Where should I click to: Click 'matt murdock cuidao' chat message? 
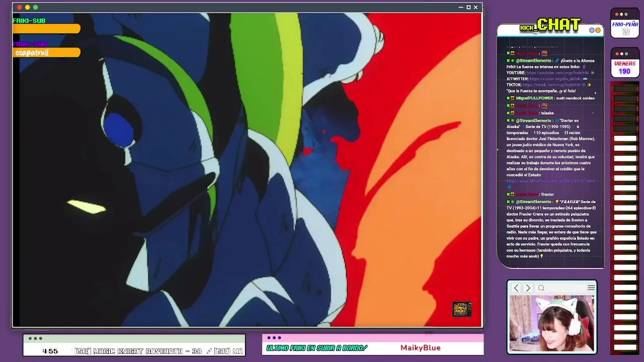(575, 98)
